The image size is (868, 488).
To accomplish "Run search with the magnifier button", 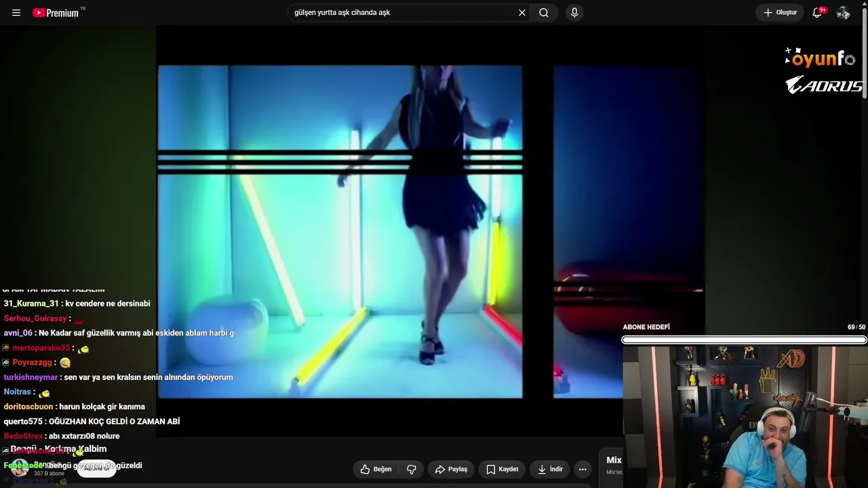I will pos(544,13).
